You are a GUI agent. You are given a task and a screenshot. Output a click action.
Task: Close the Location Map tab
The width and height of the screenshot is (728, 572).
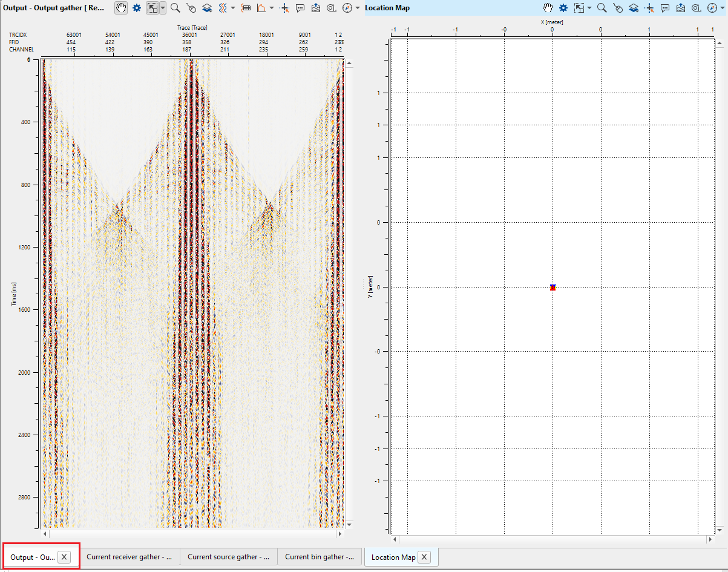pyautogui.click(x=425, y=557)
